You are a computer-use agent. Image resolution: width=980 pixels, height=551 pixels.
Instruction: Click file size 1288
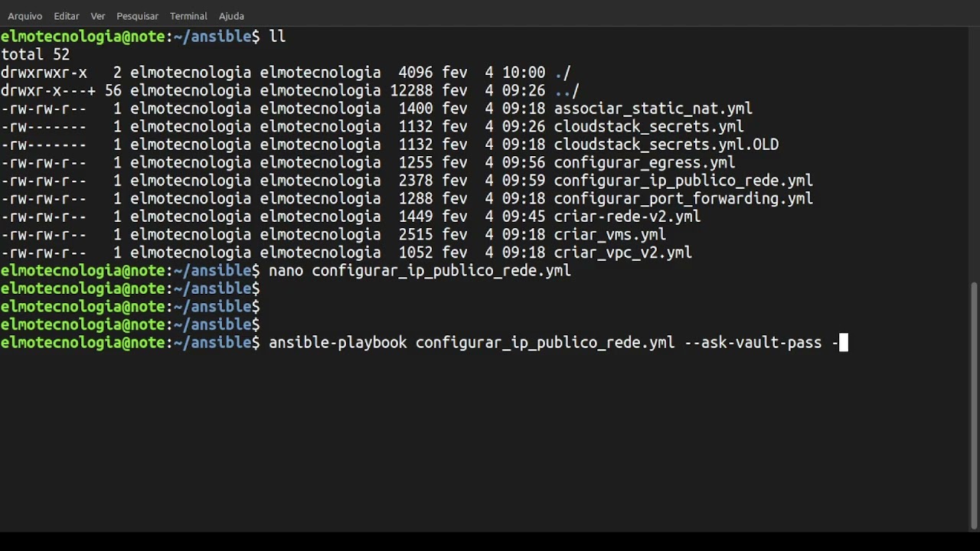416,198
